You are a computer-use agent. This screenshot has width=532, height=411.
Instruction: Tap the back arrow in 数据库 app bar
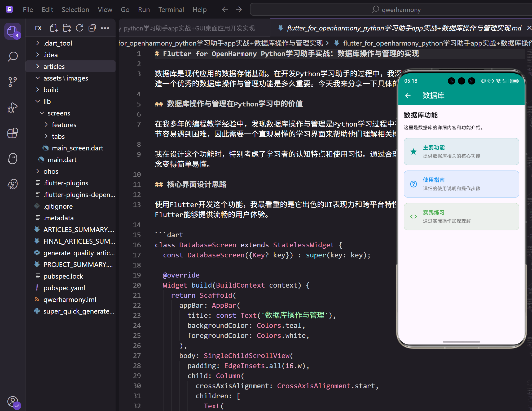(x=408, y=96)
